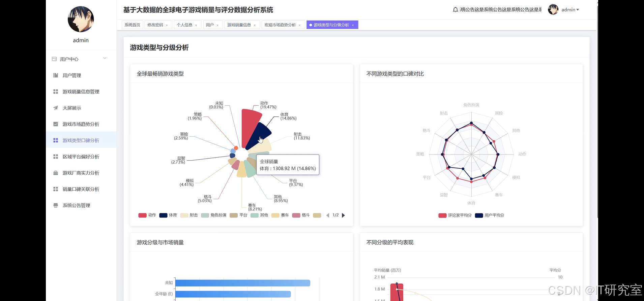This screenshot has width=644, height=301.
Task: Toggle the 射击 legend item in pie chart
Action: [x=189, y=215]
